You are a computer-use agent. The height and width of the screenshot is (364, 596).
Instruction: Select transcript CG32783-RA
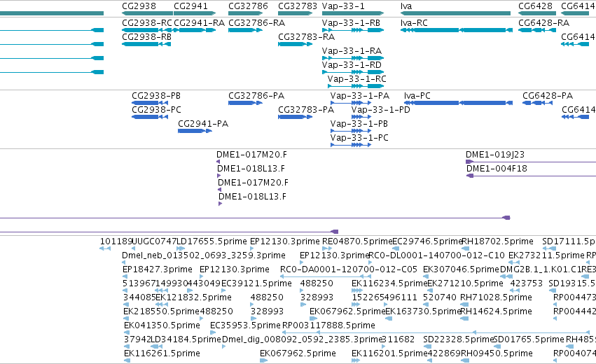coord(306,37)
